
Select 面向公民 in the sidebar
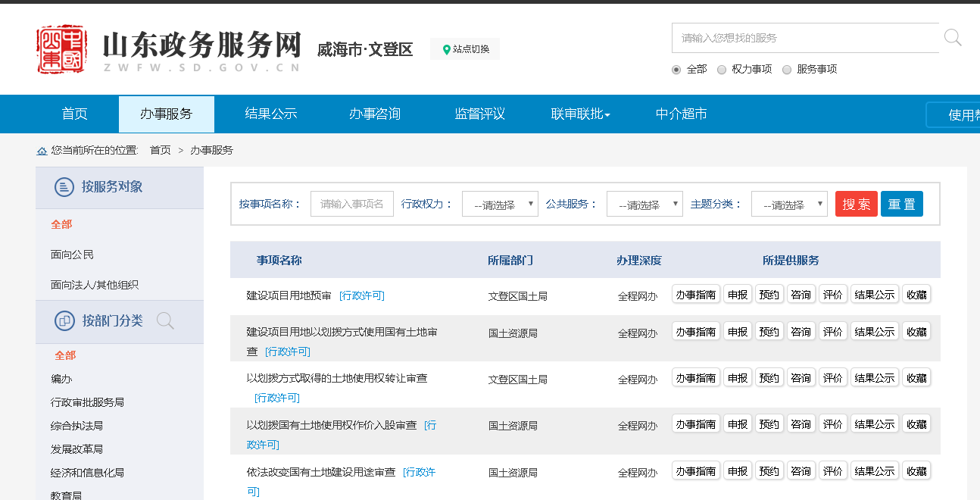click(x=73, y=255)
